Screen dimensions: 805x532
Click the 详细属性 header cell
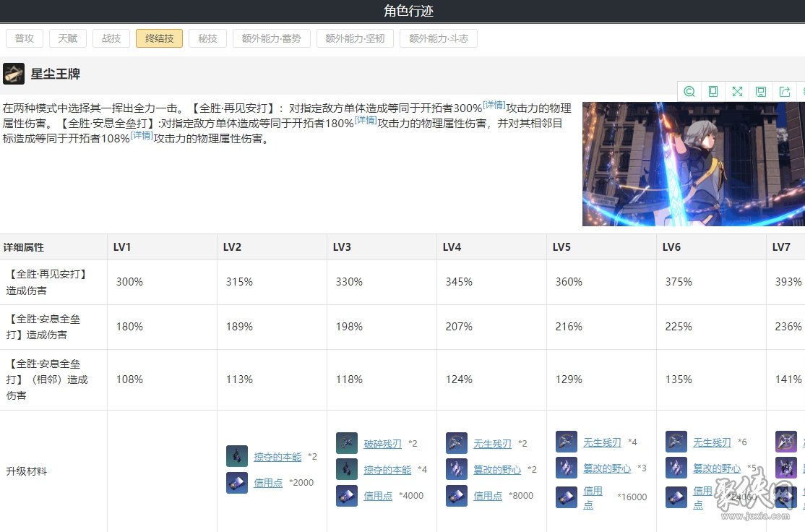click(x=53, y=247)
